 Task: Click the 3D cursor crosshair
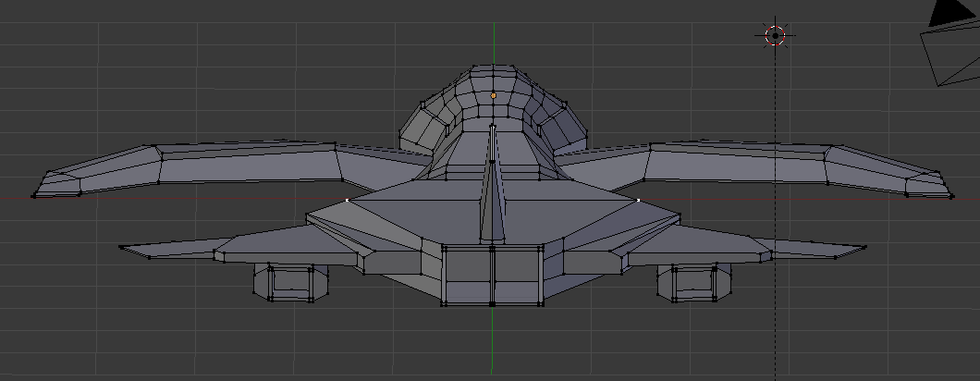click(x=775, y=36)
